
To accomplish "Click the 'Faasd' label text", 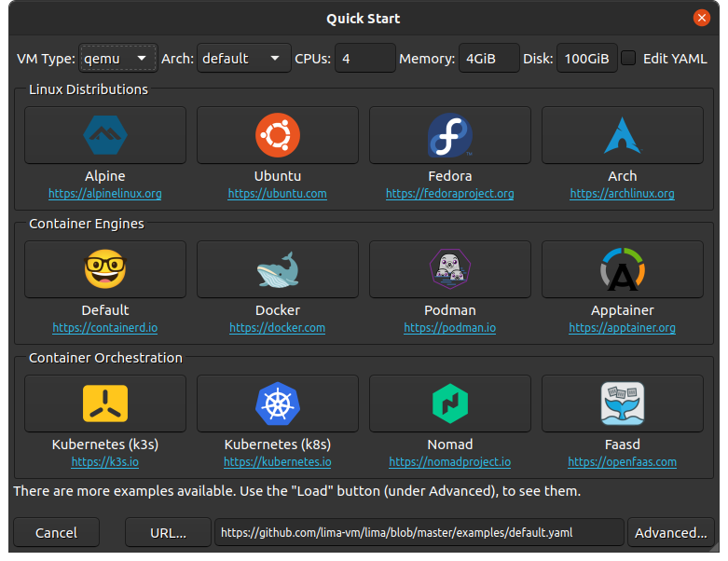I will [x=622, y=445].
